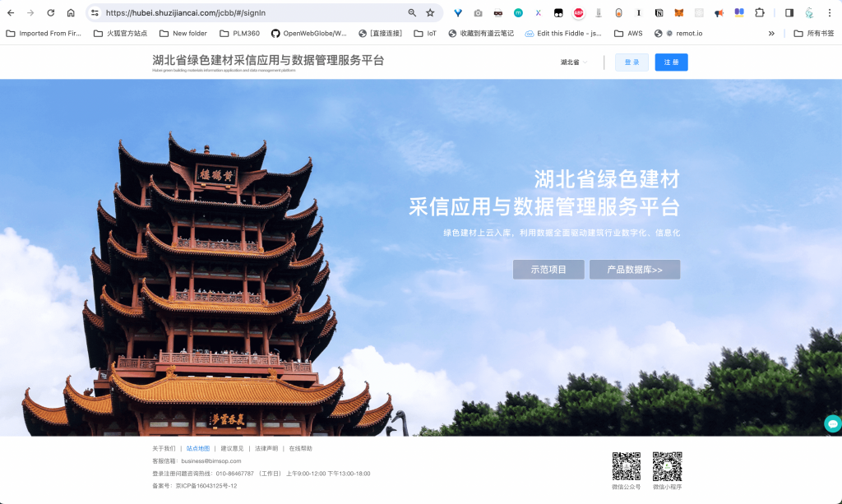
Task: Click the AdBlock Plus extension icon
Action: pyautogui.click(x=579, y=13)
